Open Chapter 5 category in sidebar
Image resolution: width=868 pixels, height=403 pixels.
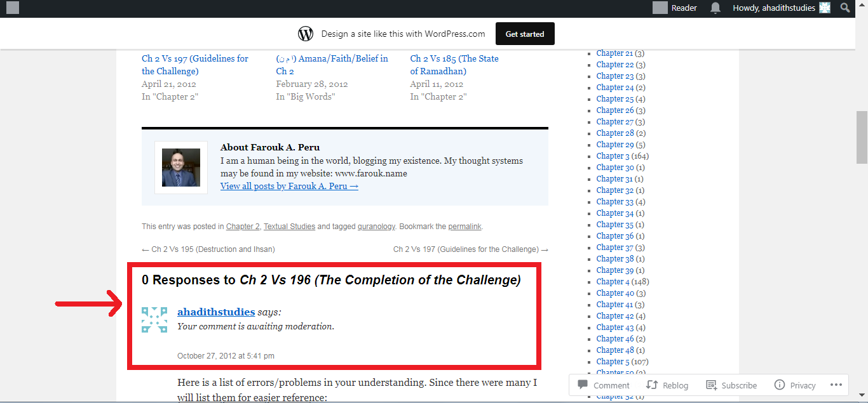[x=613, y=362]
